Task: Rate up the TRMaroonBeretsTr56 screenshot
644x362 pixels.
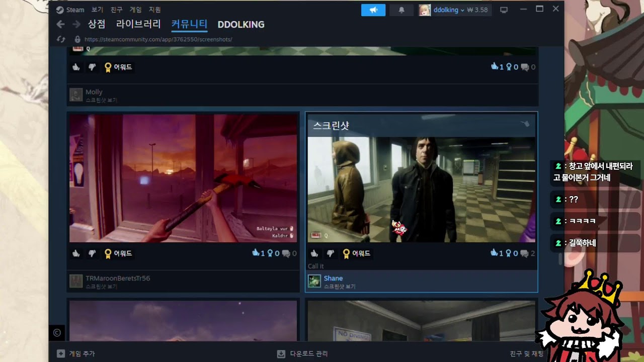Action: 76,253
